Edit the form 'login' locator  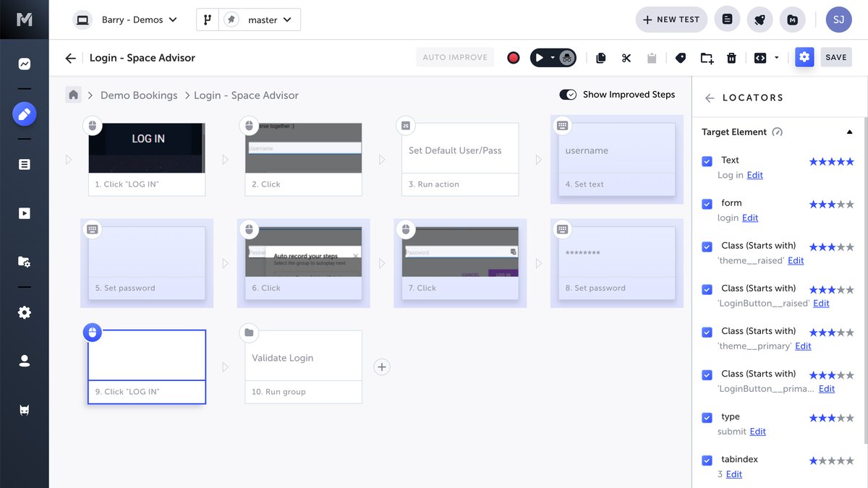(750, 218)
